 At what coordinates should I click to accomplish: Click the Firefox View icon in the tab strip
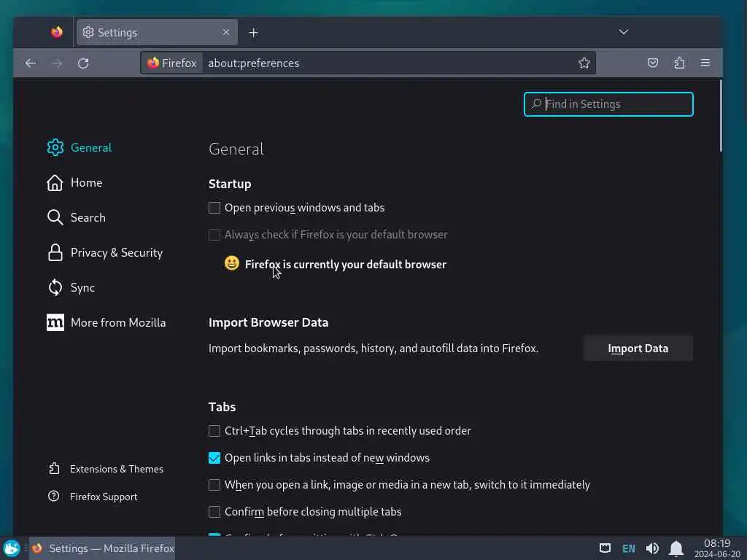pos(57,32)
